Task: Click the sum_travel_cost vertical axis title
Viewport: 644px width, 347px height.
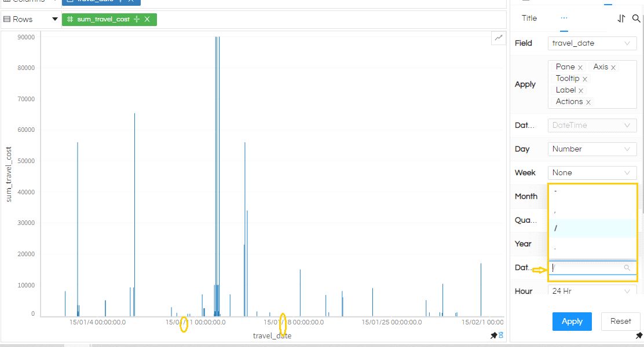Action: (x=9, y=174)
